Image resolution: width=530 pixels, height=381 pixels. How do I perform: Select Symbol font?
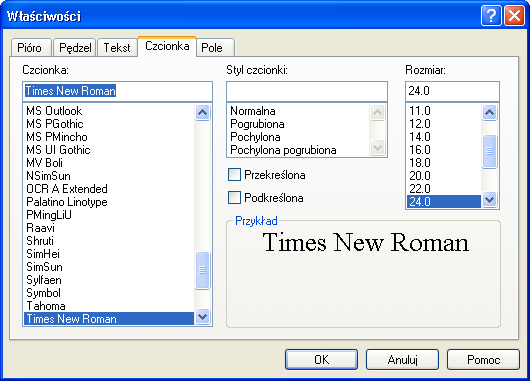(109, 293)
